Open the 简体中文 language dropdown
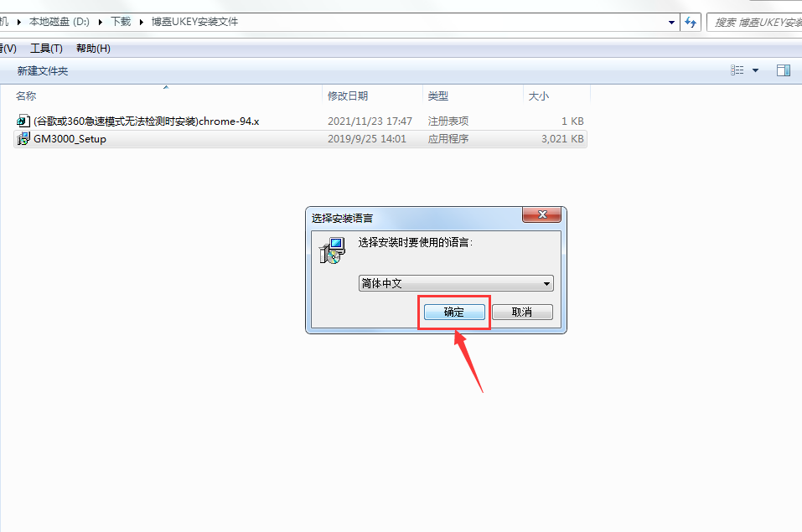802x532 pixels. [456, 283]
